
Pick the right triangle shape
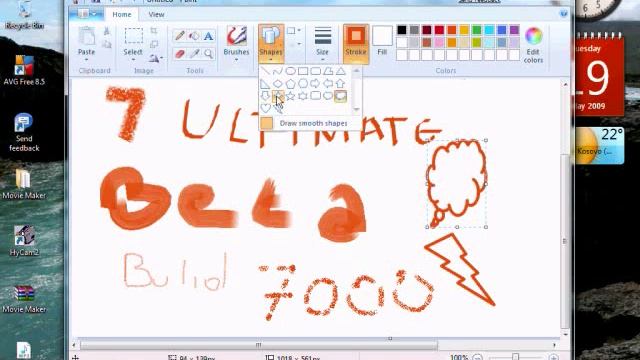[x=265, y=84]
